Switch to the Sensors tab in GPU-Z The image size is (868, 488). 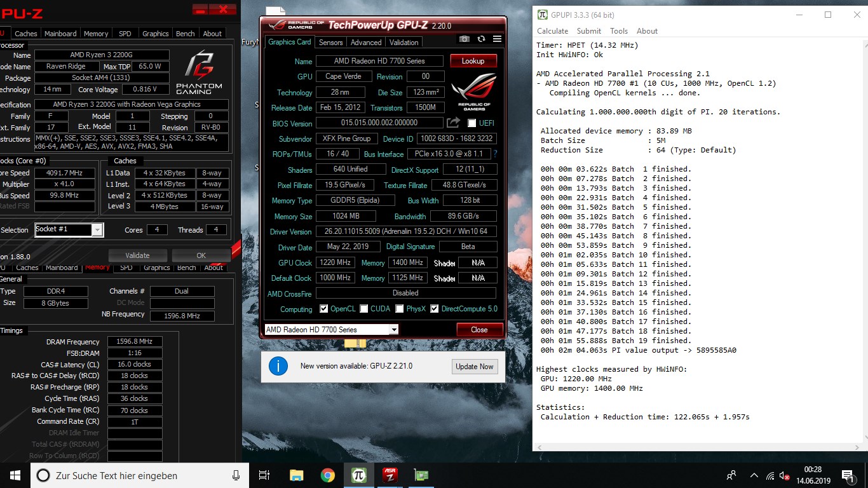coord(330,42)
